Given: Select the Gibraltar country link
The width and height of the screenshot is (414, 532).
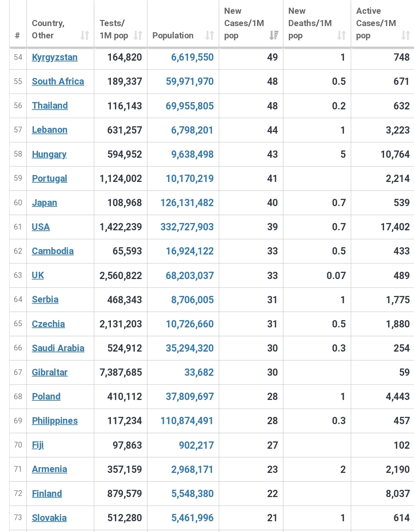Looking at the screenshot, I should click(49, 372).
